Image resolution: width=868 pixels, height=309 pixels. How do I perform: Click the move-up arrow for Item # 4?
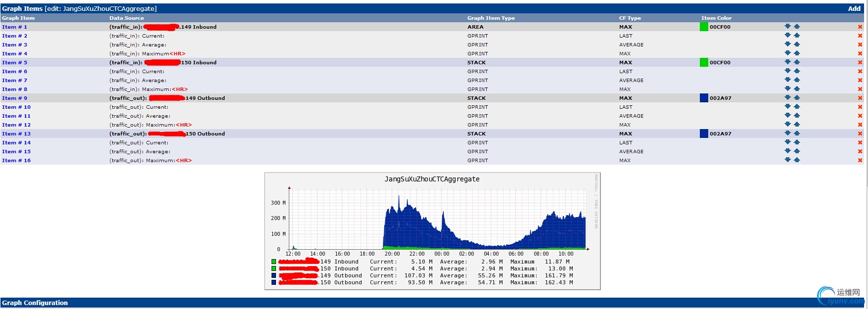[797, 53]
